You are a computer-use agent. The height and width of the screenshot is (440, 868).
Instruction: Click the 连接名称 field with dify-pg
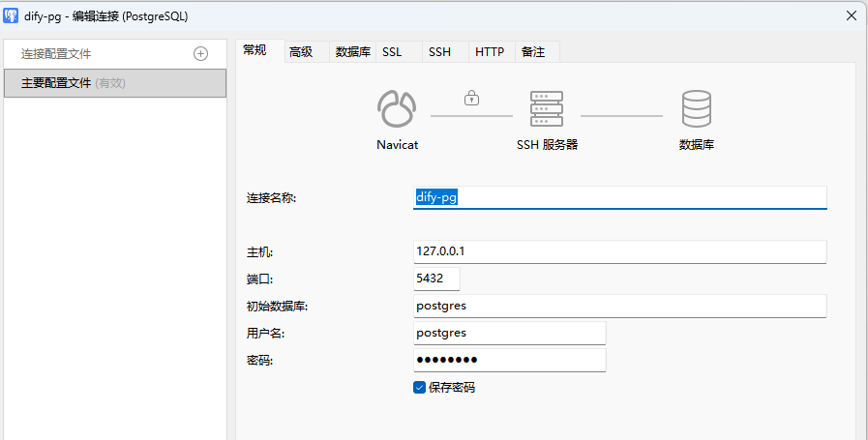(x=620, y=197)
